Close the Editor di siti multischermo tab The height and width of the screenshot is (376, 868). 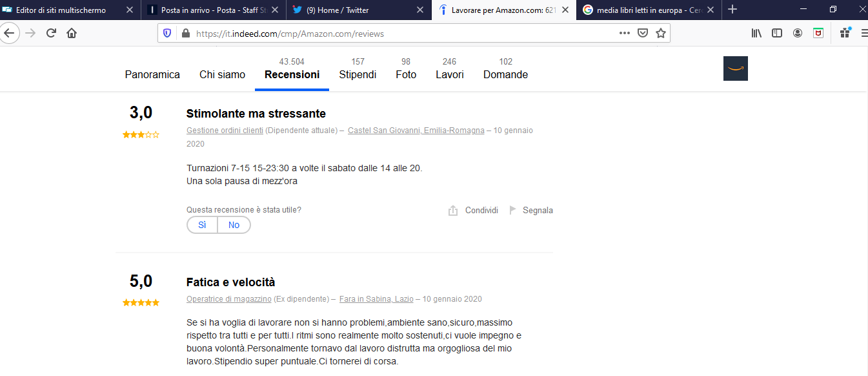(x=129, y=10)
